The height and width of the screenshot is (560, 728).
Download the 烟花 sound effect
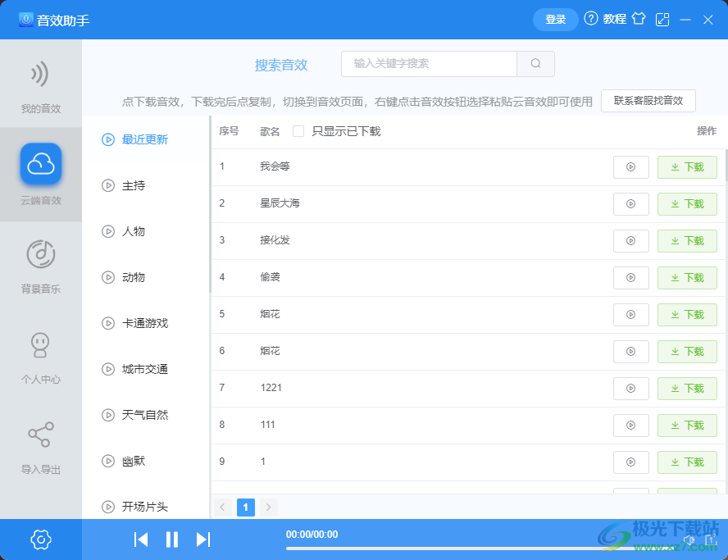[687, 314]
